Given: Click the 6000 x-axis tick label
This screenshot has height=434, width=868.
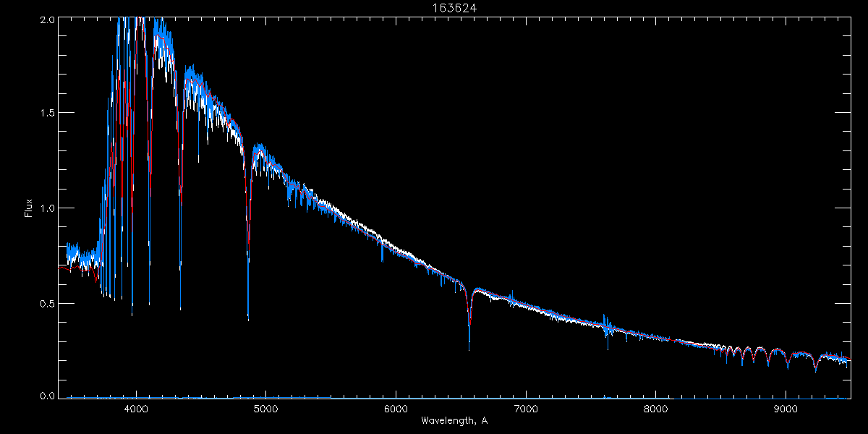Looking at the screenshot, I should (396, 409).
